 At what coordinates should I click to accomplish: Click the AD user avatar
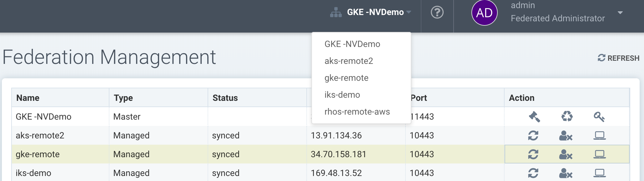tap(484, 13)
